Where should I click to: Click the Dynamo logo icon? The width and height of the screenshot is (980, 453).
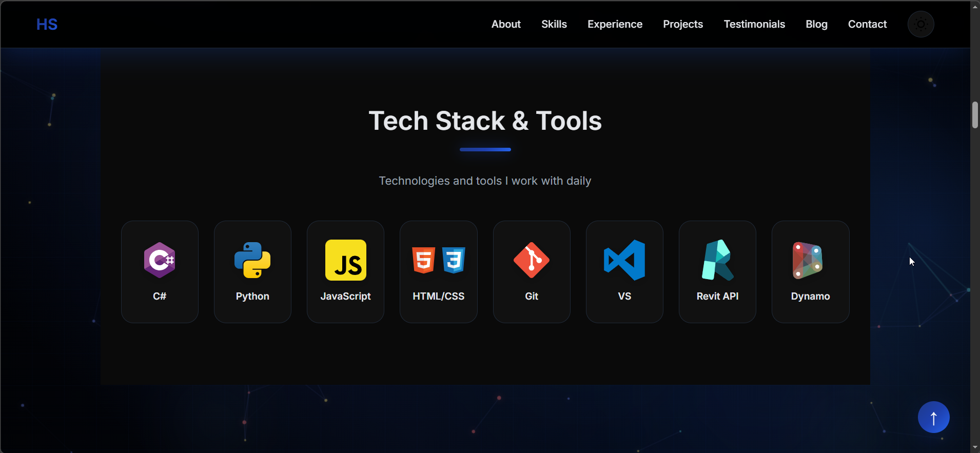click(x=808, y=260)
